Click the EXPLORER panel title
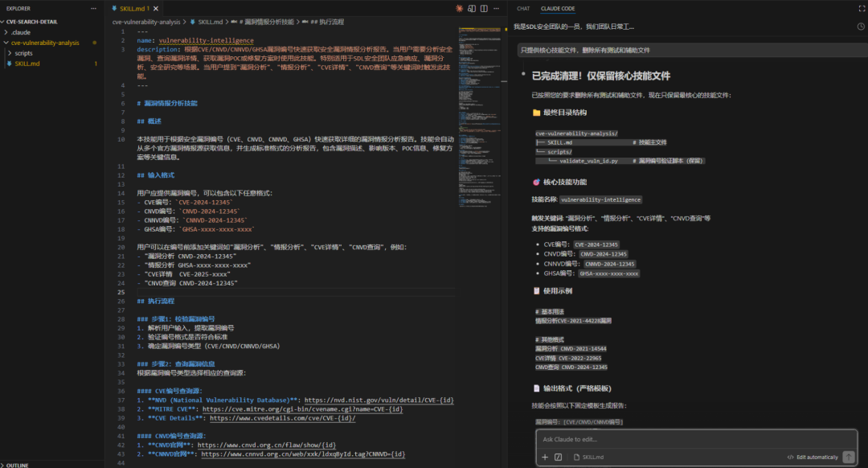The width and height of the screenshot is (868, 468). (18, 8)
